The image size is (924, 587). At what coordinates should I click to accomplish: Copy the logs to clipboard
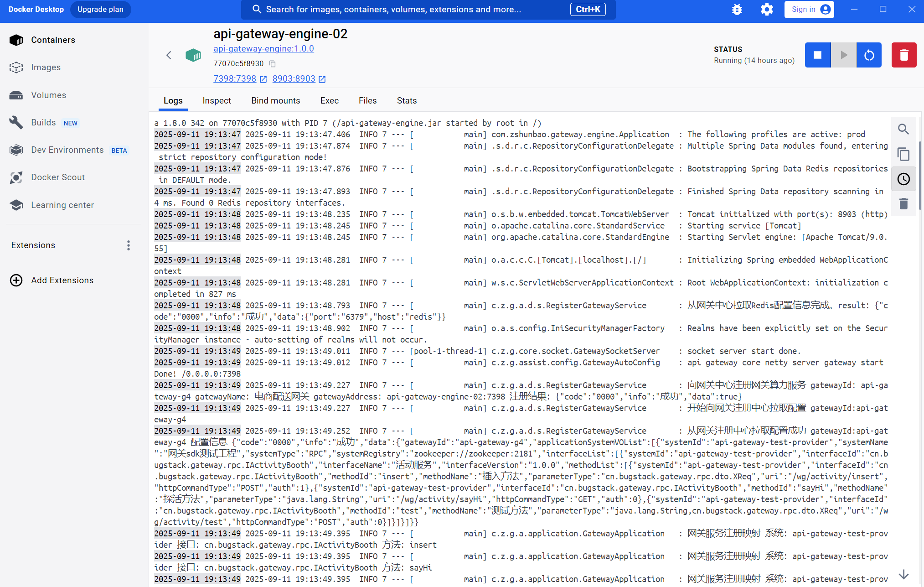pos(903,154)
